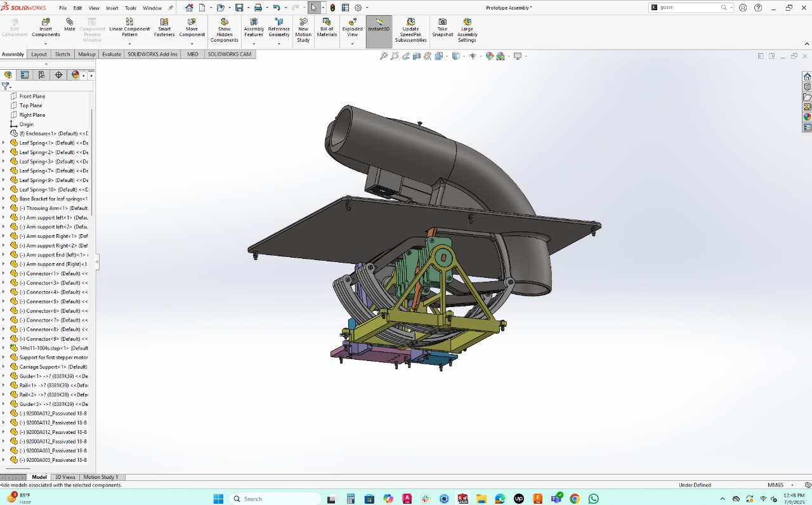Open the Reference Geometry dropdown arrow
This screenshot has width=812, height=505.
coord(278,44)
